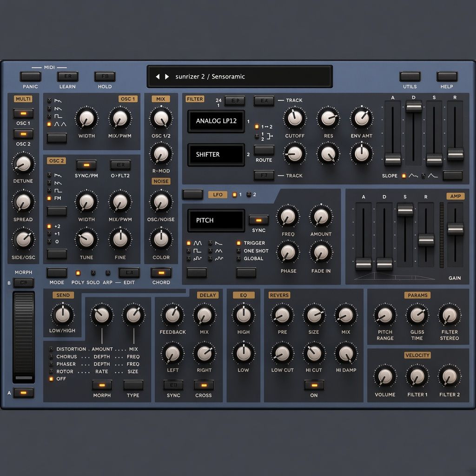
Task: Choose LFO triangle waveform shape
Action: click(x=210, y=251)
